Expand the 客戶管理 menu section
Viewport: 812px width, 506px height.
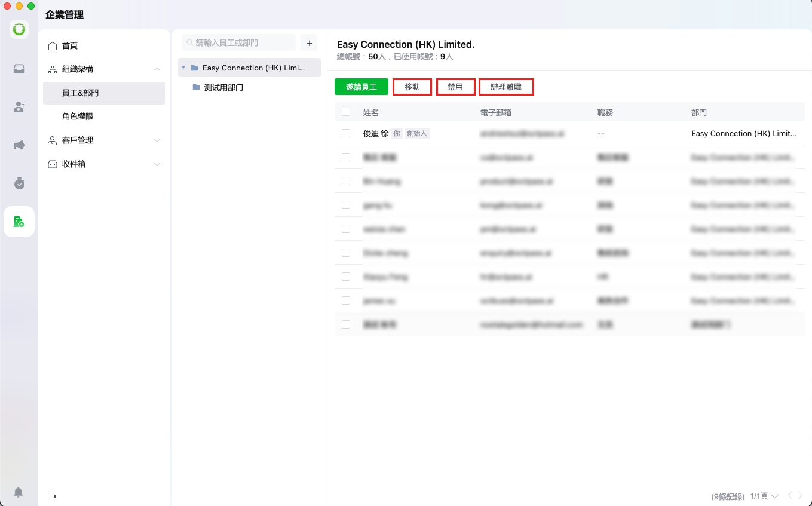[x=157, y=140]
